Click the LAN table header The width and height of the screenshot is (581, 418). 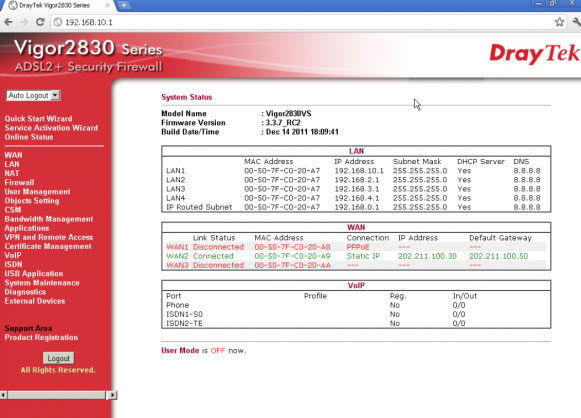click(356, 151)
